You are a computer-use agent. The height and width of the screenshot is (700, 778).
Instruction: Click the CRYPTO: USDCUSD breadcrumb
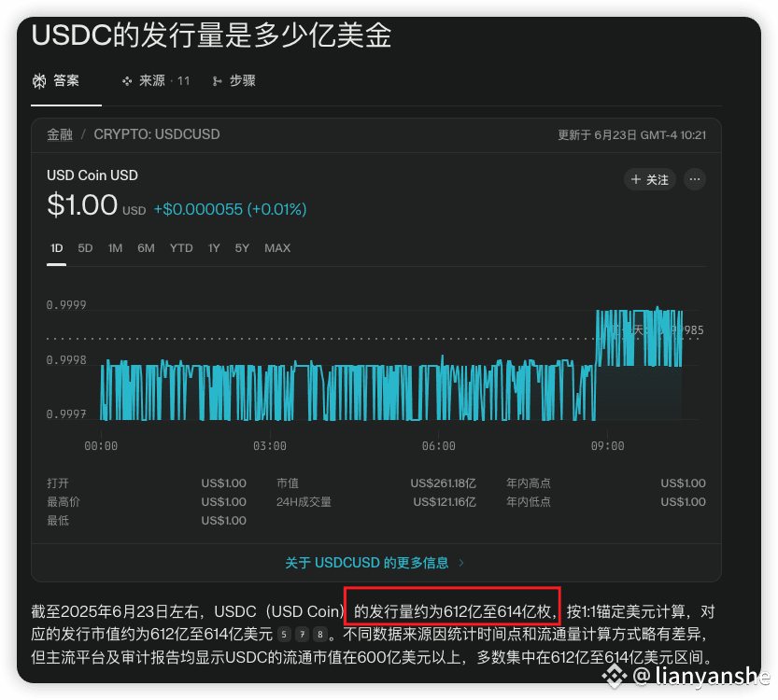157,134
